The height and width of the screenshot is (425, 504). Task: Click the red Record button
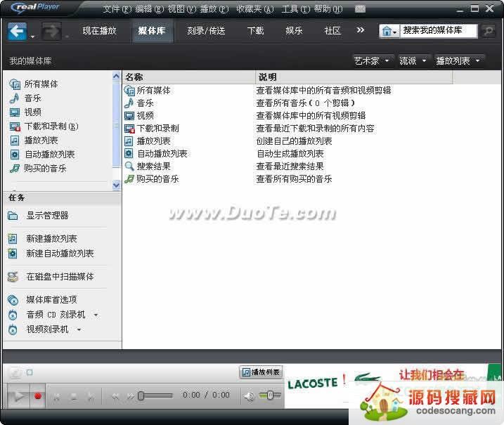pyautogui.click(x=39, y=396)
